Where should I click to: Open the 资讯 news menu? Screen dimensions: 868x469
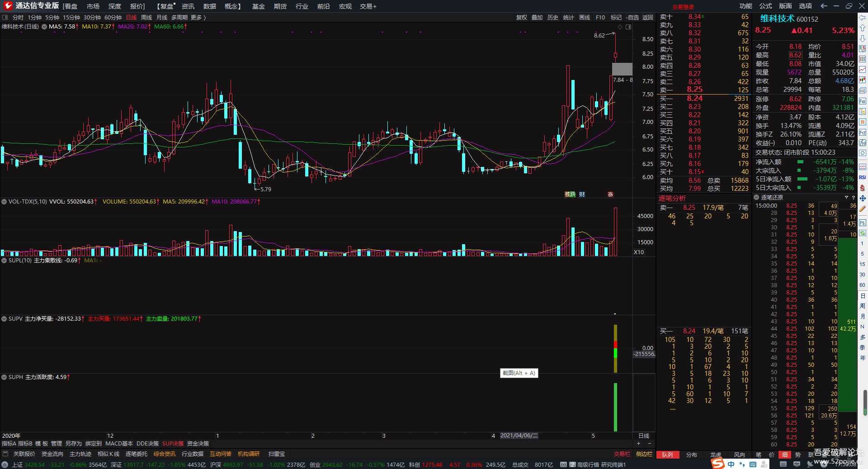188,6
